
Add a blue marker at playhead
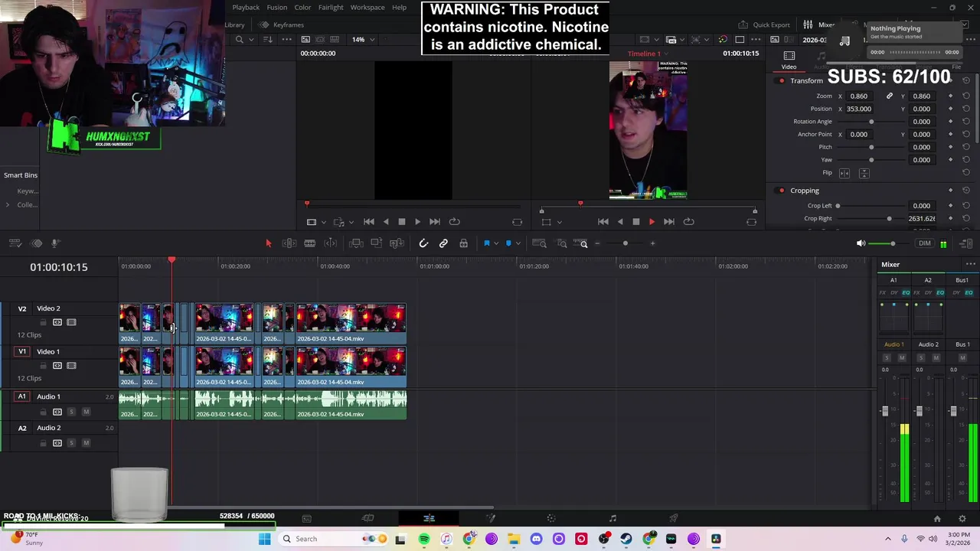508,243
